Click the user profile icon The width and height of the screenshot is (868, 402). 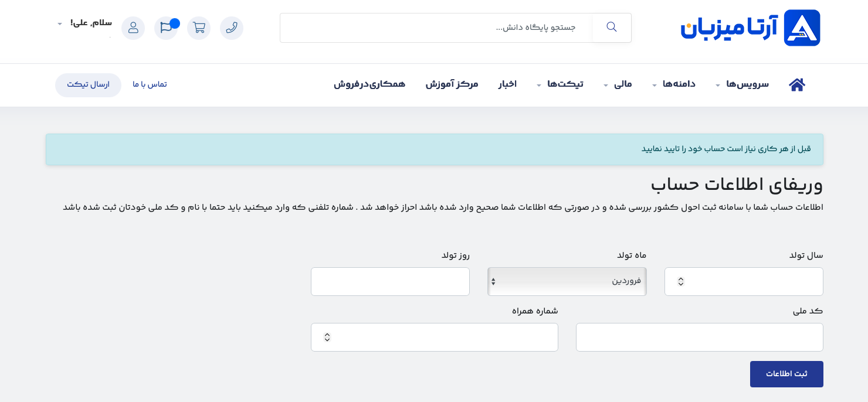coord(133,28)
